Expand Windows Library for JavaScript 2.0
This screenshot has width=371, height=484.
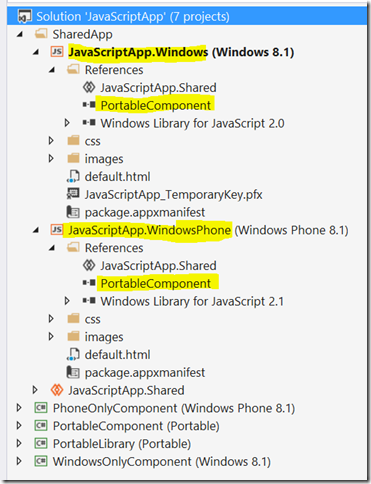click(x=67, y=123)
